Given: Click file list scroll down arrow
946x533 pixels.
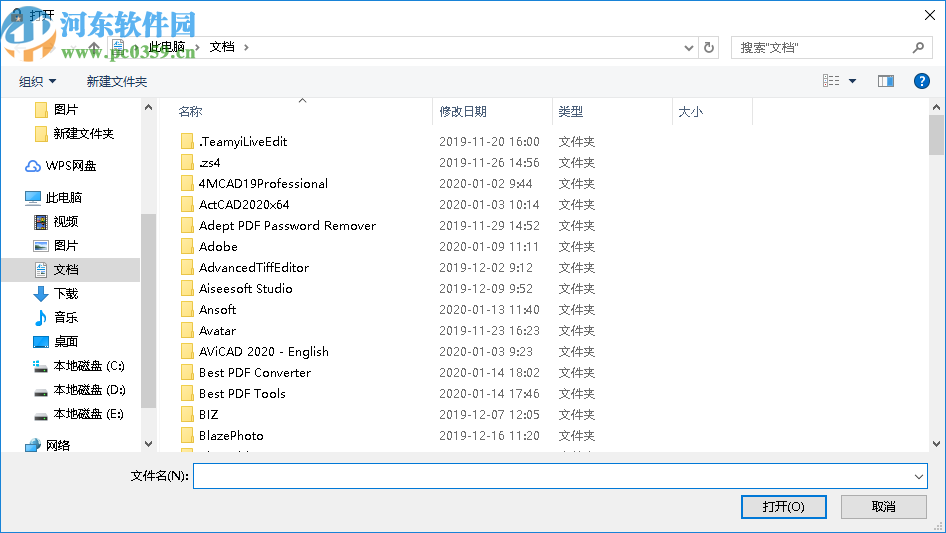Looking at the screenshot, I should pyautogui.click(x=936, y=444).
